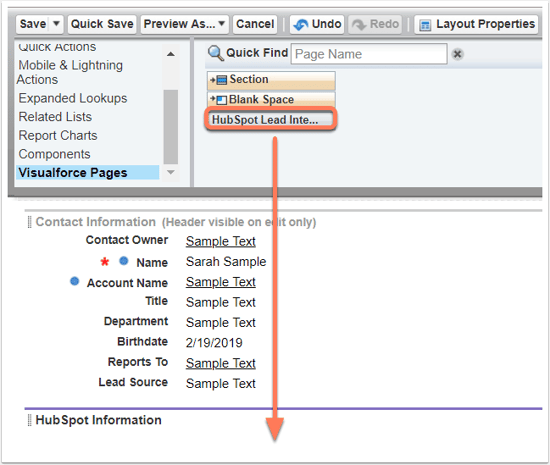Select the Blank Space element icon

[x=221, y=100]
